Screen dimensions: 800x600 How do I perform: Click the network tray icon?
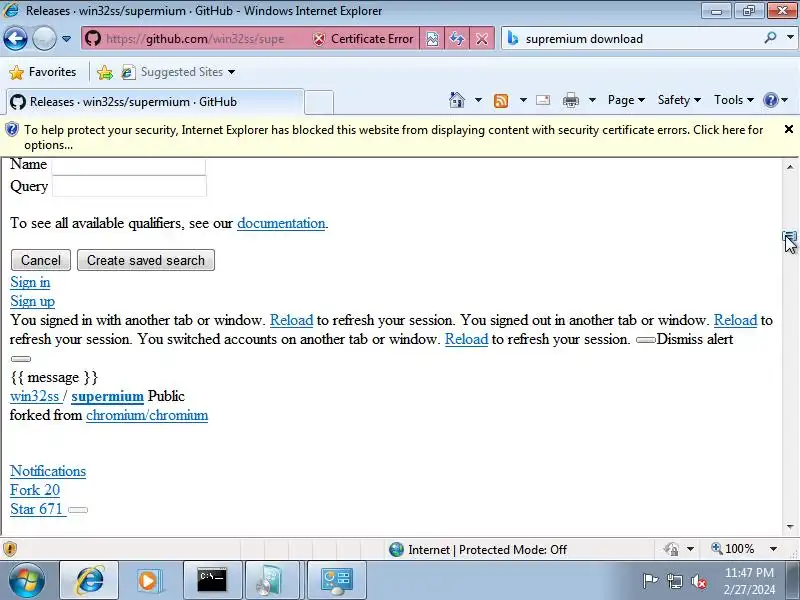tap(674, 581)
